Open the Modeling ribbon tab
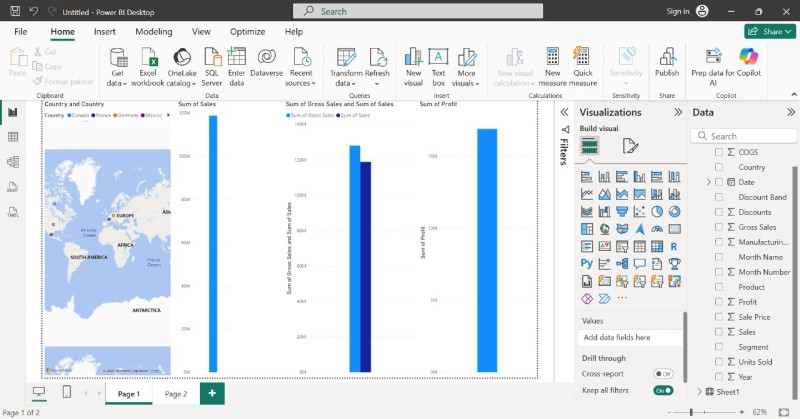This screenshot has width=800, height=419. click(x=153, y=32)
